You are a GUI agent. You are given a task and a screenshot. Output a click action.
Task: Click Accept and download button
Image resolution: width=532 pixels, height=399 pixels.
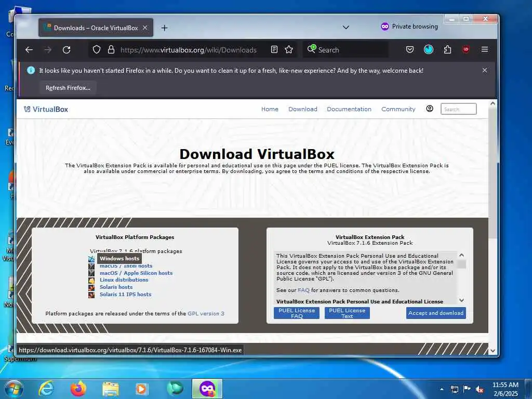436,313
